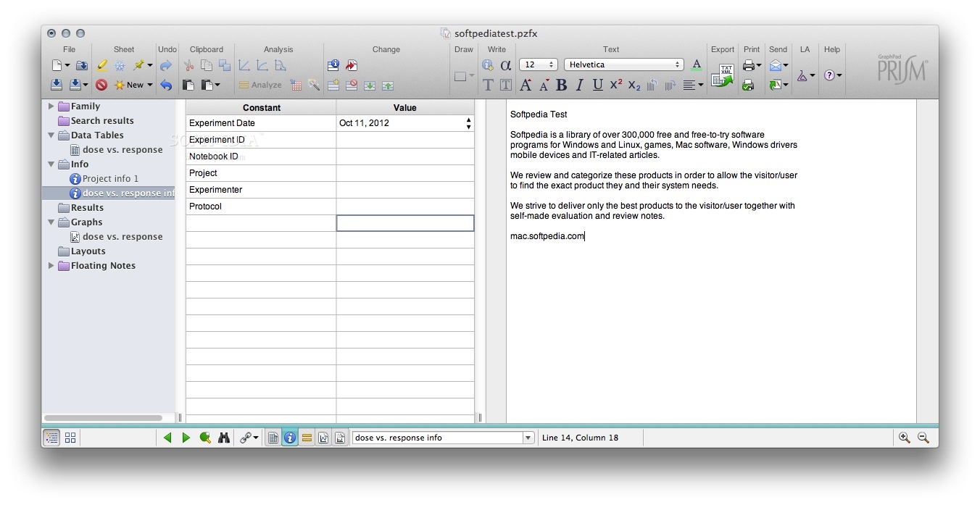The width and height of the screenshot is (980, 505).
Task: Click the Delete row icon in Change
Action: pos(352,85)
